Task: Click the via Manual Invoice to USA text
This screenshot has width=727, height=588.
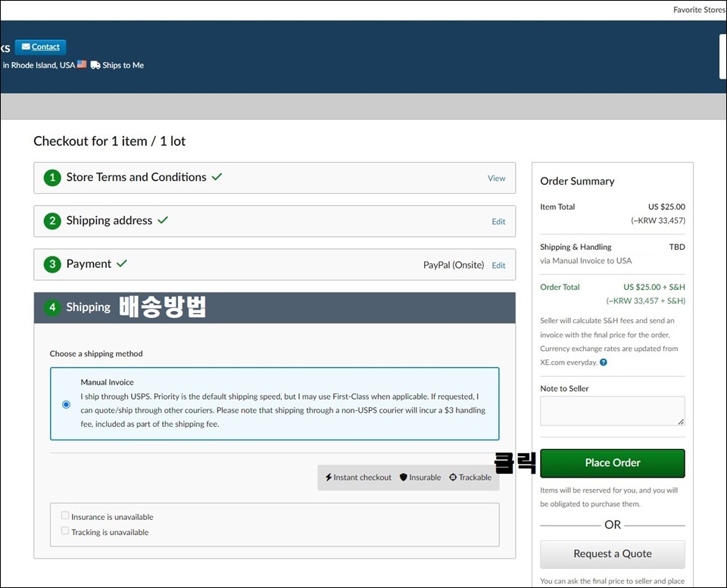Action: (585, 261)
